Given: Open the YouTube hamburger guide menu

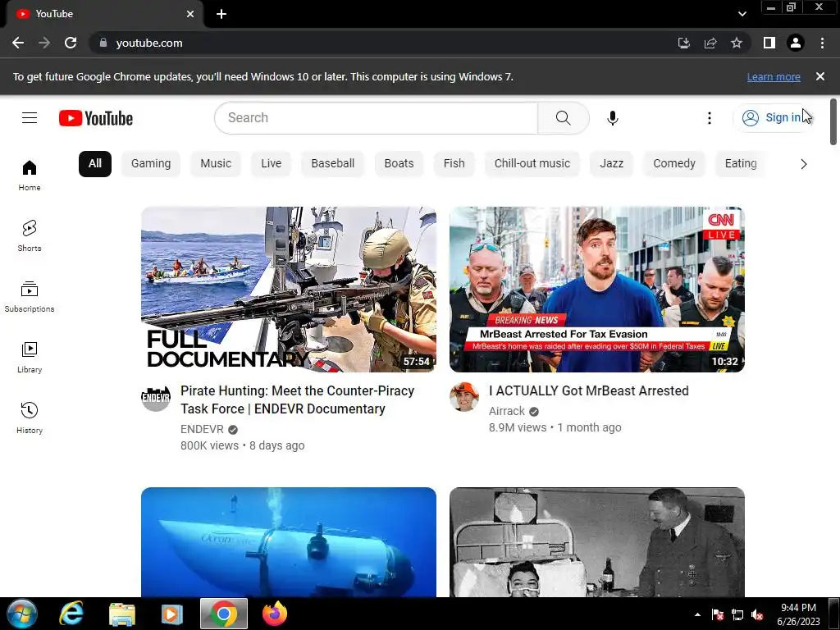Looking at the screenshot, I should pos(30,118).
